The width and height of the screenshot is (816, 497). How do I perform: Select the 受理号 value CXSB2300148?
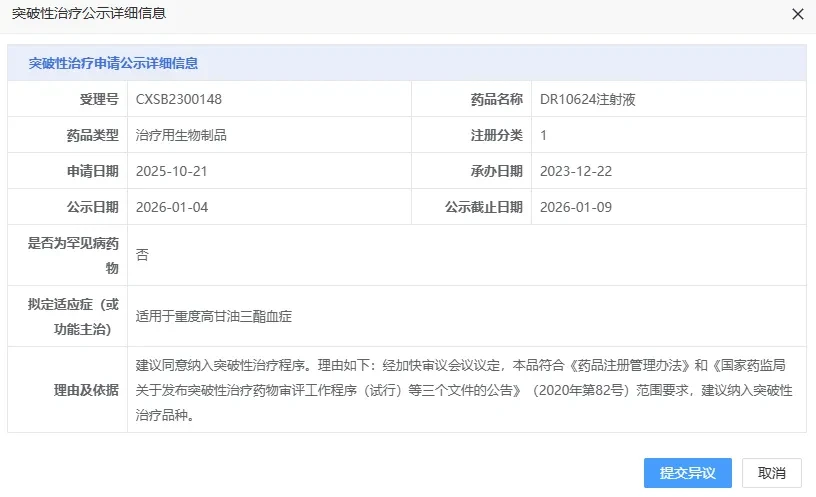click(x=178, y=99)
